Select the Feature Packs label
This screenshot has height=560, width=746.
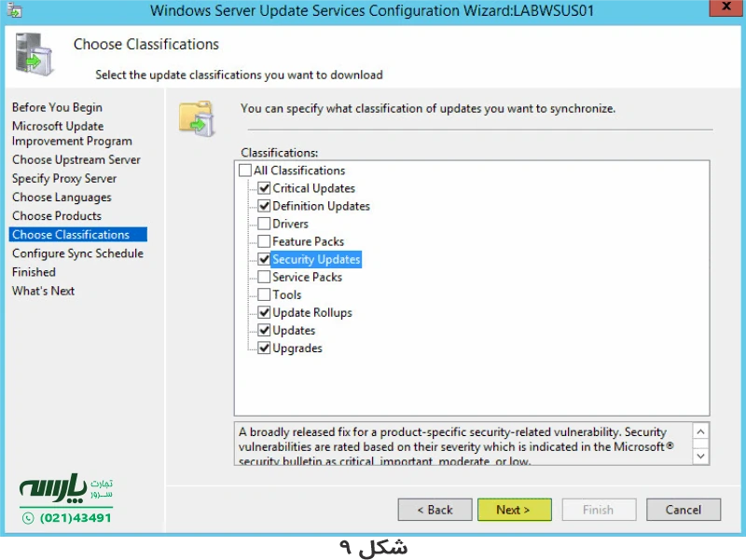[x=309, y=241]
